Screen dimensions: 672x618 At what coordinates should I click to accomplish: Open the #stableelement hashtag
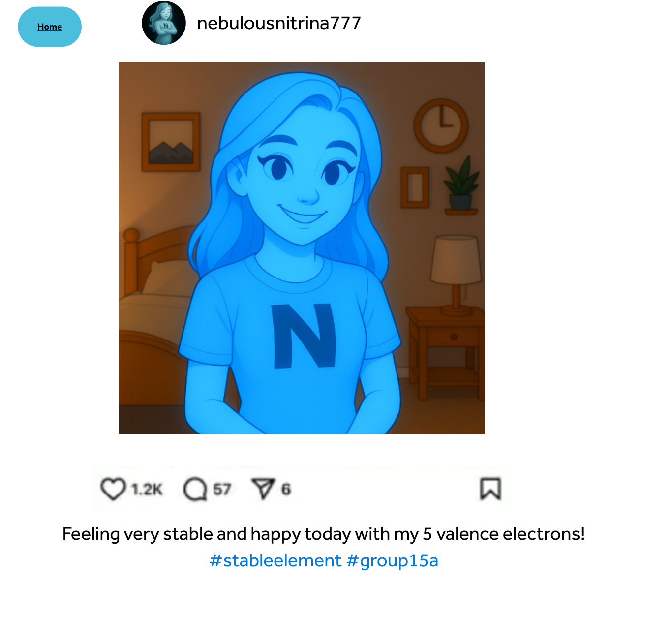(275, 560)
